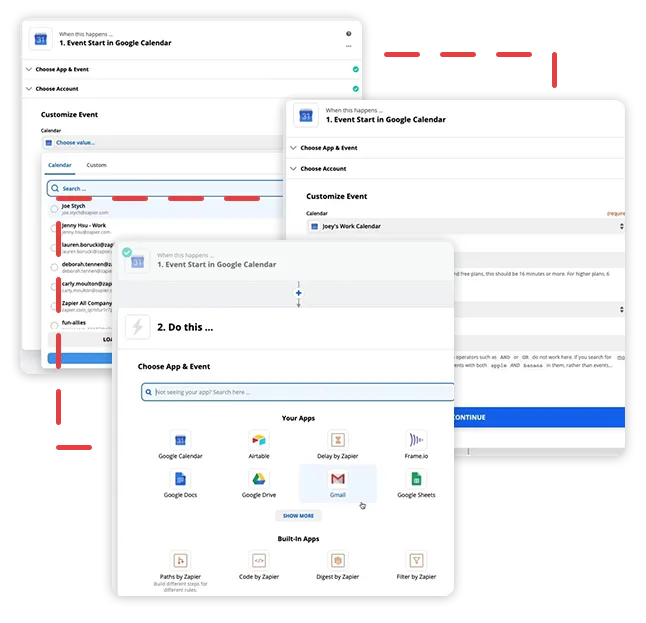This screenshot has height=623, width=646.
Task: Select the deborah.tennen calendar radio button
Action: (54, 267)
